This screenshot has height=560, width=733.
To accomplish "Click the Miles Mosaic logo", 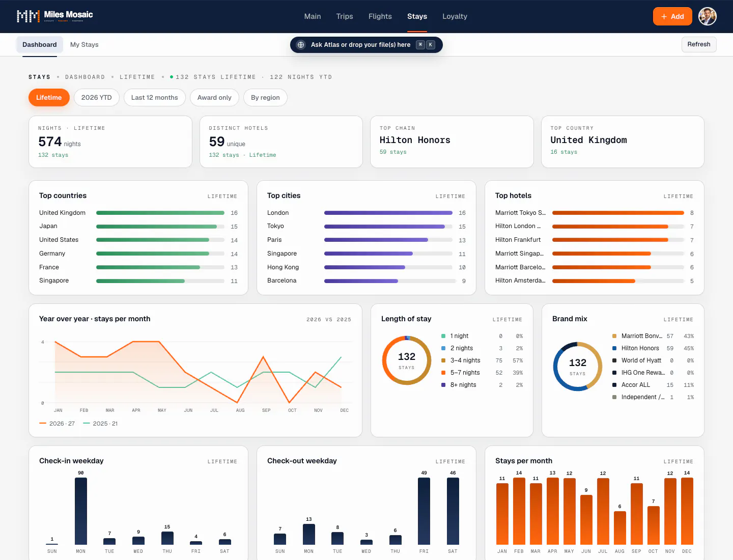I will (55, 16).
